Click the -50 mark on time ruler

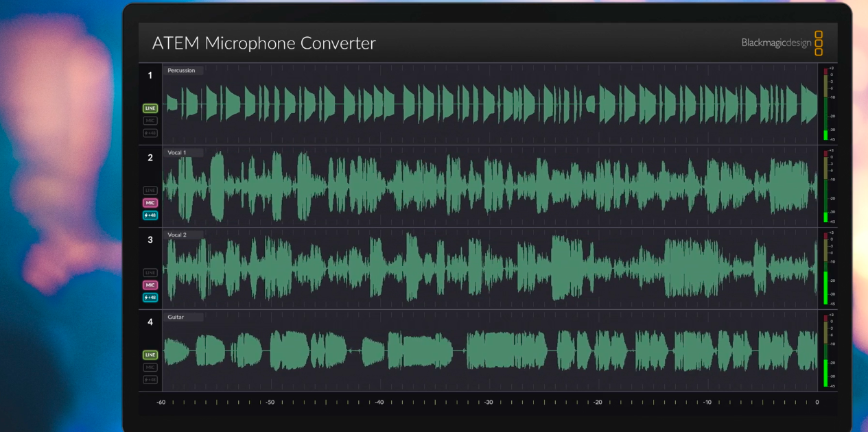point(270,403)
